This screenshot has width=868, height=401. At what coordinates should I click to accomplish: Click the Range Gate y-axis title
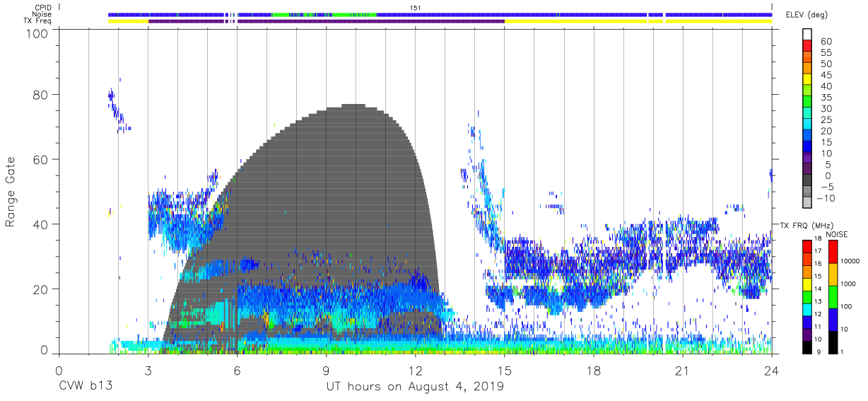coord(11,192)
